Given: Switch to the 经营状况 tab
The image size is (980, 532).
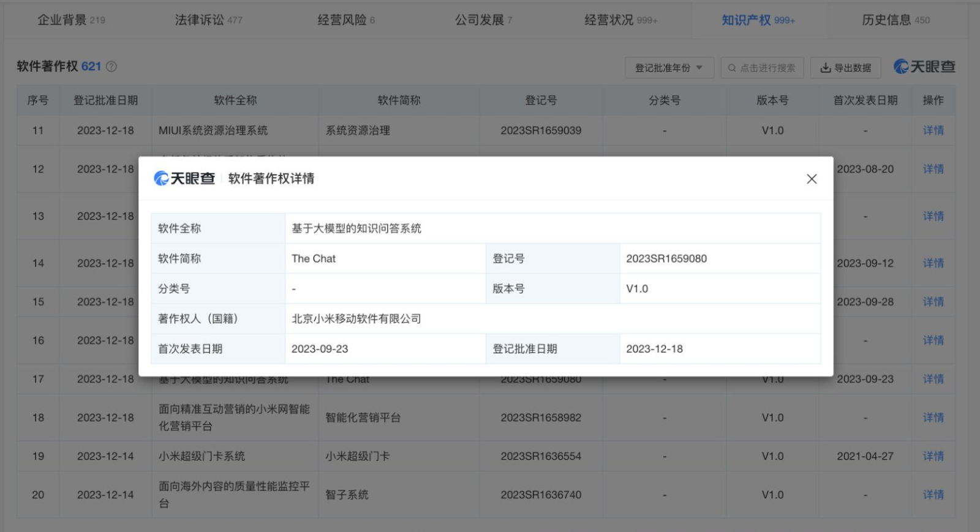Looking at the screenshot, I should [x=620, y=20].
